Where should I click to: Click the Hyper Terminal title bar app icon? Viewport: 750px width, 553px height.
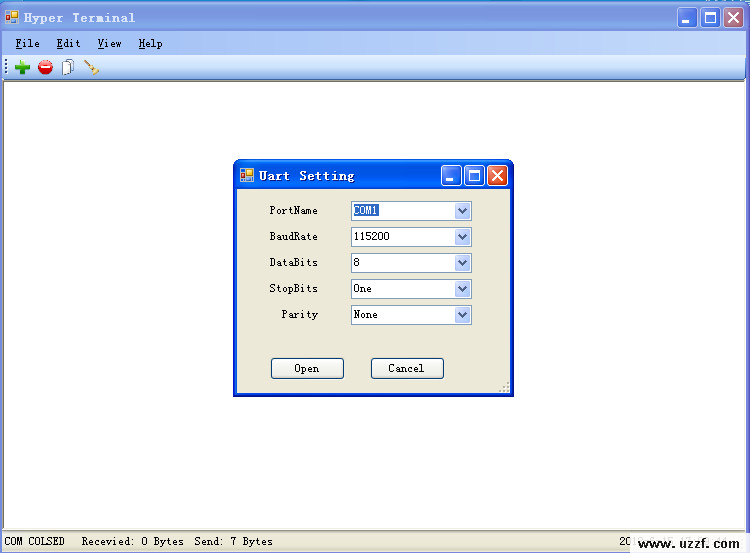tap(11, 18)
